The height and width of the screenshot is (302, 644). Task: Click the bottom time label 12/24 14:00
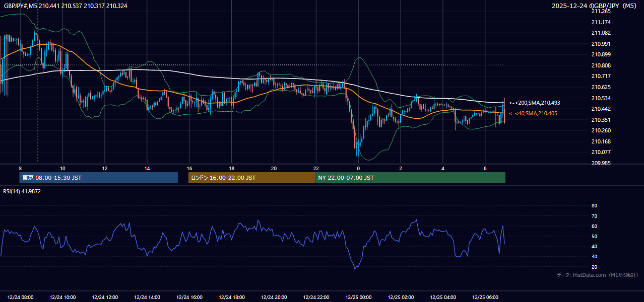pyautogui.click(x=148, y=297)
